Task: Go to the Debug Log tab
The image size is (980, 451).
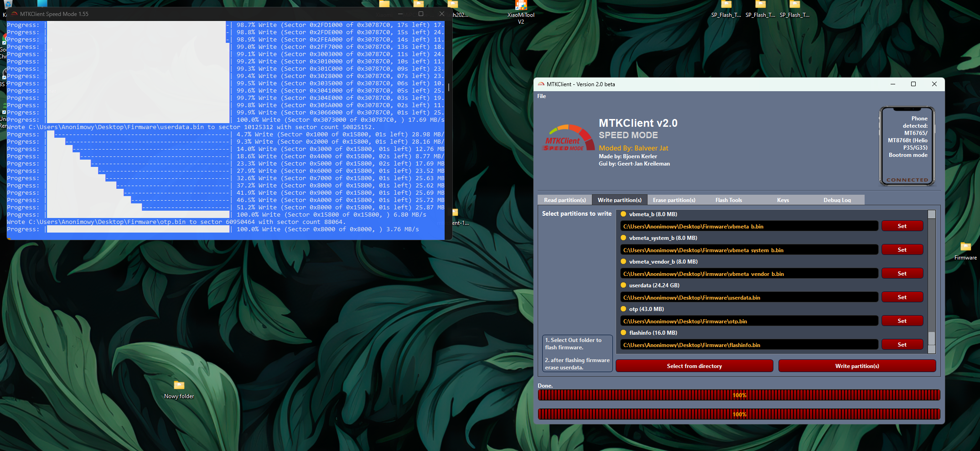Action: (x=837, y=200)
